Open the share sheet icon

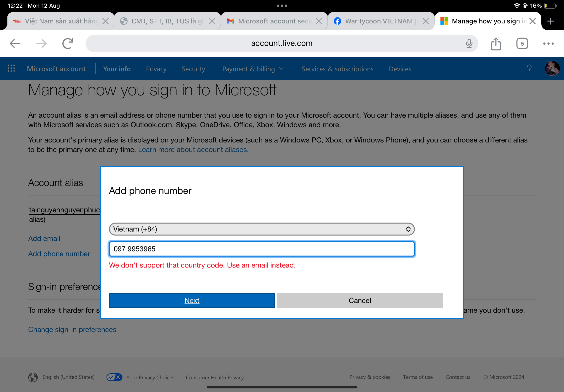[495, 44]
